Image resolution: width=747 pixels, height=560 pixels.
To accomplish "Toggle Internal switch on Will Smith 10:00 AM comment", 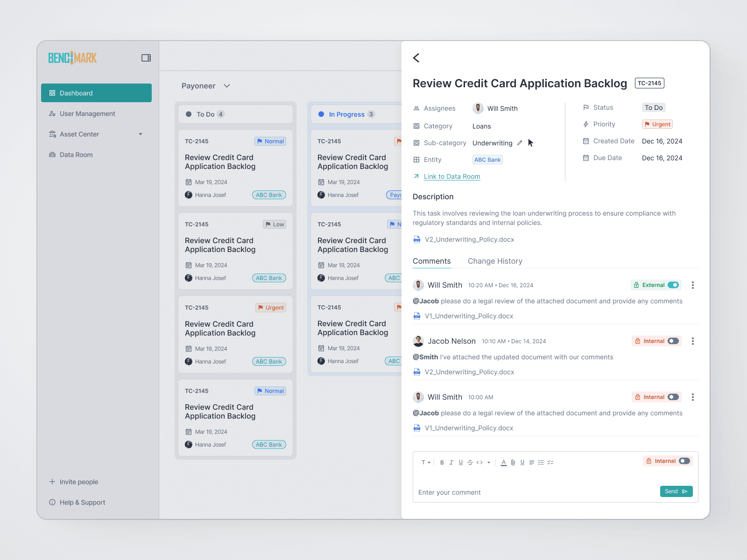I will coord(673,397).
